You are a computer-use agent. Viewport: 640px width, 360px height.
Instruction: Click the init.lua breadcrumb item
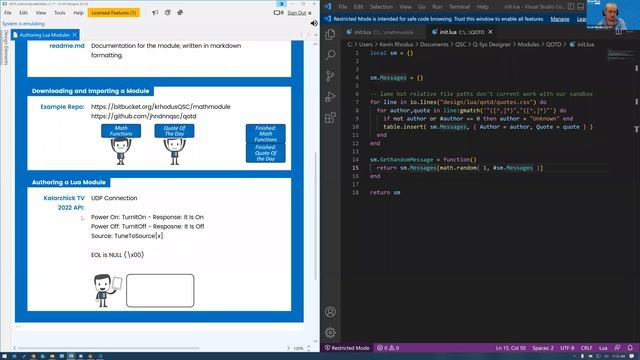coord(582,44)
